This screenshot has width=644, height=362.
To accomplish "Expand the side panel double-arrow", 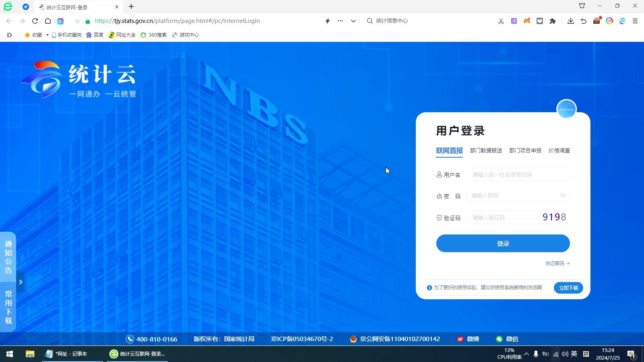I will coord(21,282).
